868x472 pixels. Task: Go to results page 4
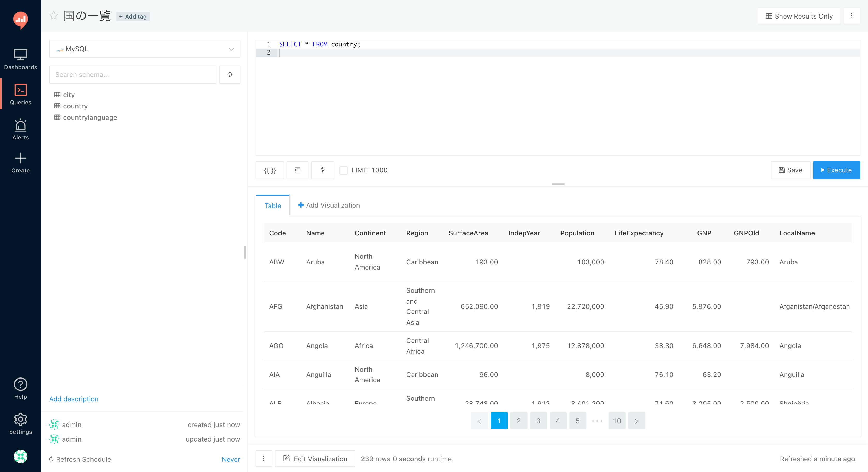coord(558,421)
